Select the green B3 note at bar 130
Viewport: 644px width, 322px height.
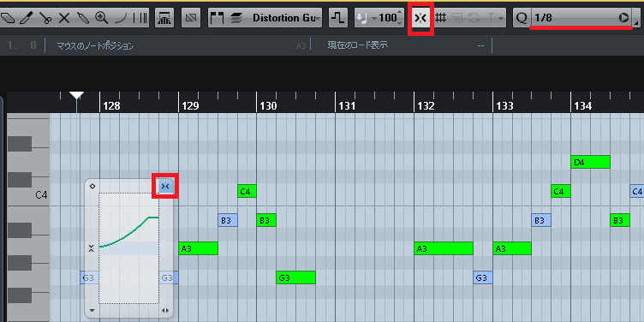[266, 220]
